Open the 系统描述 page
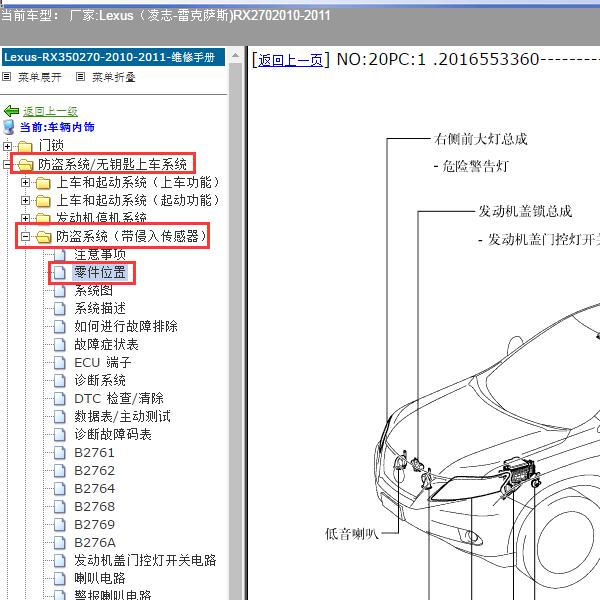Image resolution: width=600 pixels, height=600 pixels. (x=100, y=308)
